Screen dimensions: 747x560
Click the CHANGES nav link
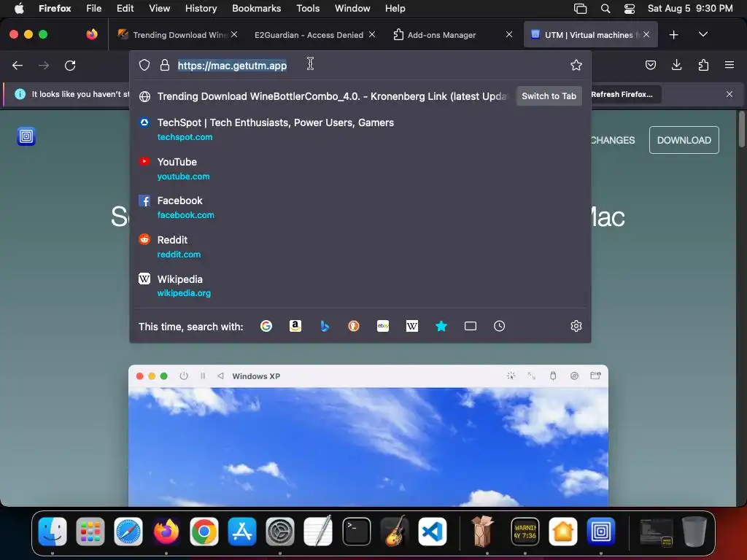click(x=613, y=141)
